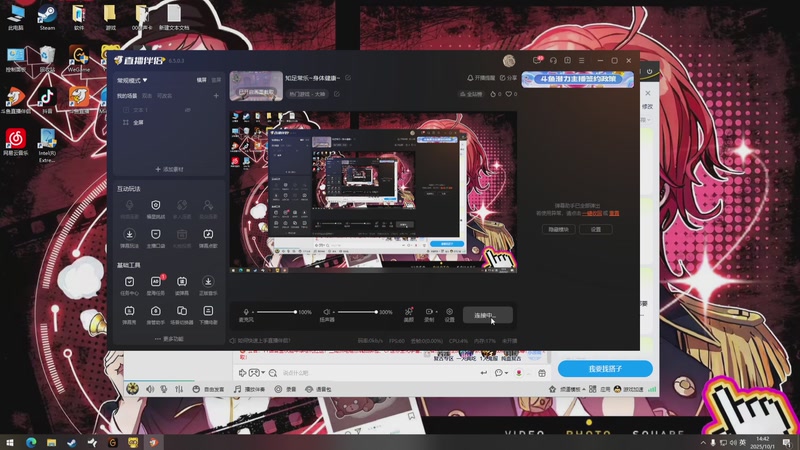Switch to the 横屏 landscape tab

pyautogui.click(x=202, y=80)
